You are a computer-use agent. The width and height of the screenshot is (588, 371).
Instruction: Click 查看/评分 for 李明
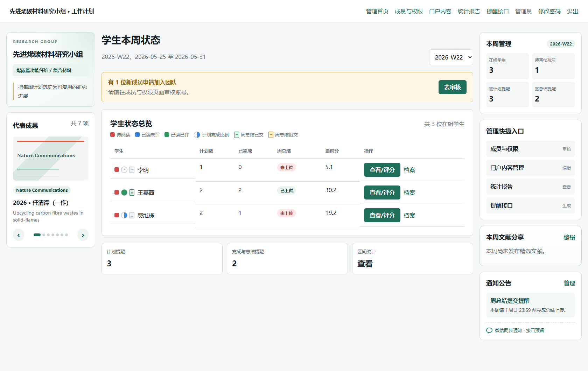pos(382,170)
